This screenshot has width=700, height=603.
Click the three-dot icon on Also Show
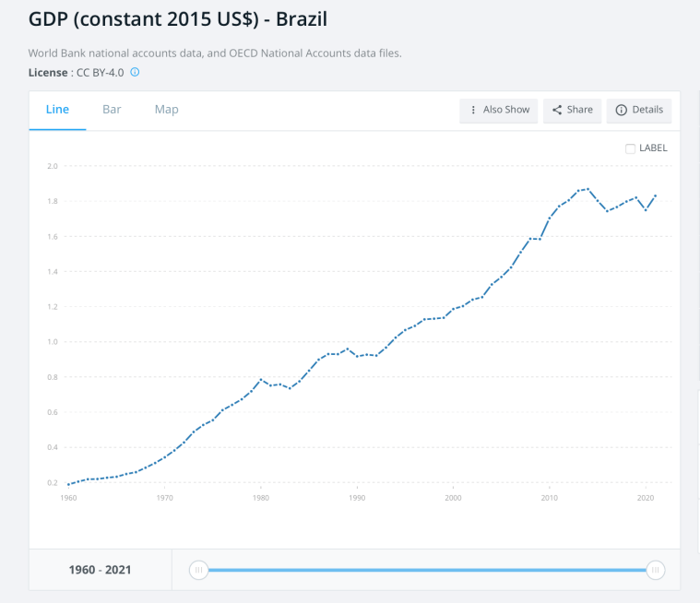[x=473, y=110]
